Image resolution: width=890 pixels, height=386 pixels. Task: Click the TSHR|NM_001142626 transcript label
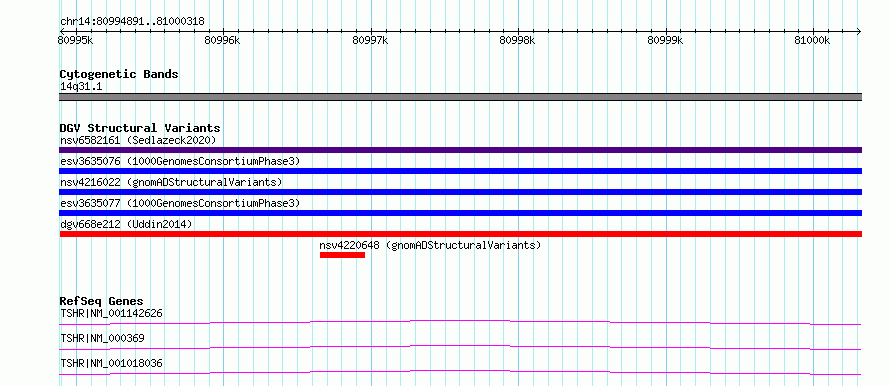112,313
